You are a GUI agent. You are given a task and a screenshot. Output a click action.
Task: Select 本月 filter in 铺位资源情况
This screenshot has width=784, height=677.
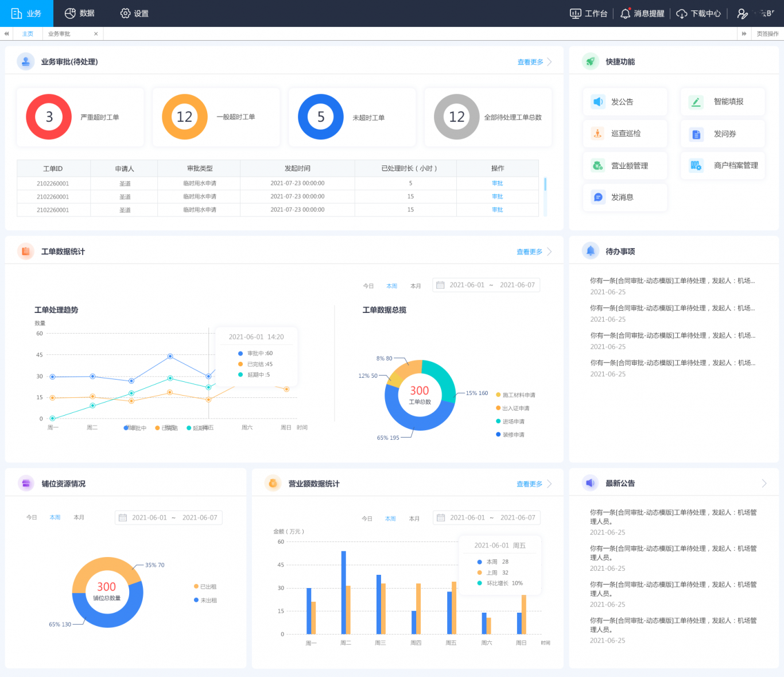click(x=79, y=517)
